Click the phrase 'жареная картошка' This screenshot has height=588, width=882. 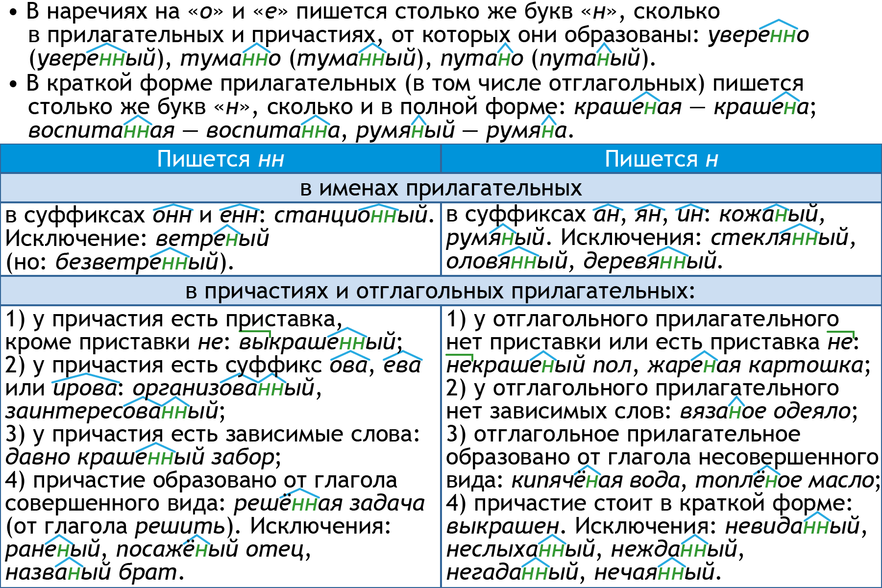click(756, 365)
